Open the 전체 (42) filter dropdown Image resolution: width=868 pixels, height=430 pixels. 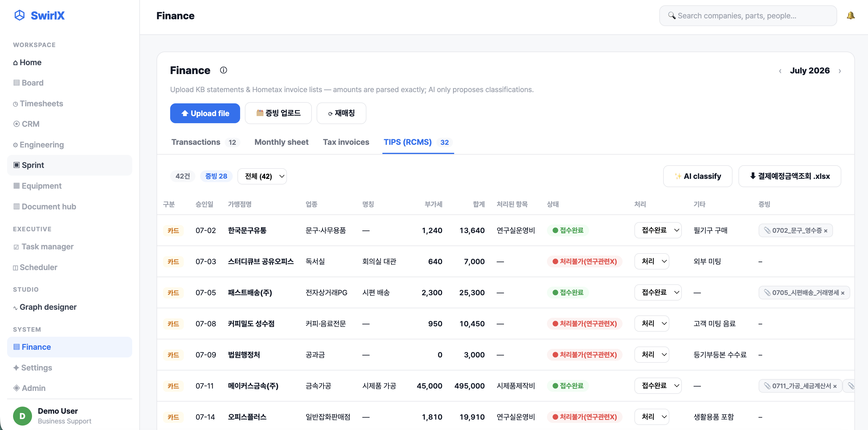point(262,176)
